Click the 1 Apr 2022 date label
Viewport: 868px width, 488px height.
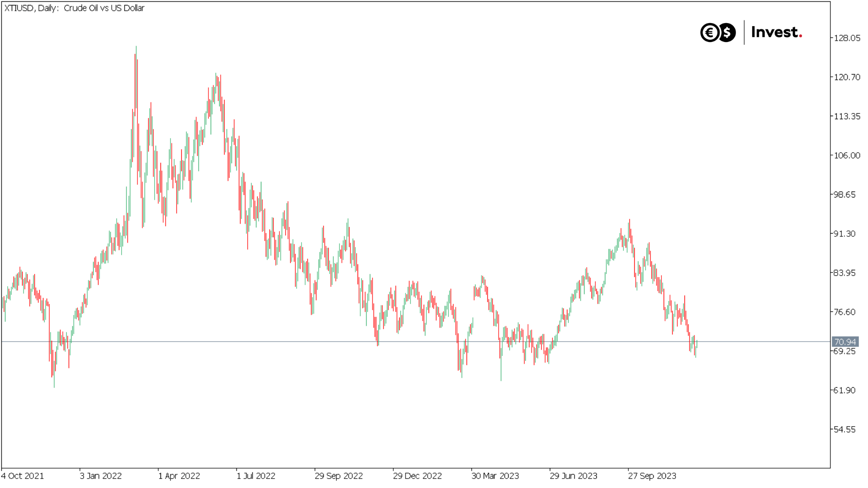(179, 476)
